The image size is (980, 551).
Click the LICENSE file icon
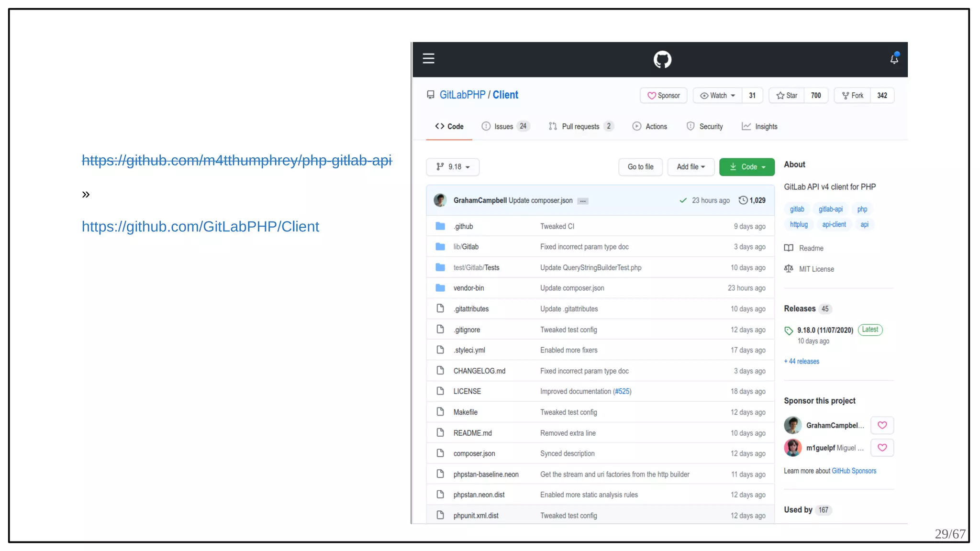tap(440, 391)
